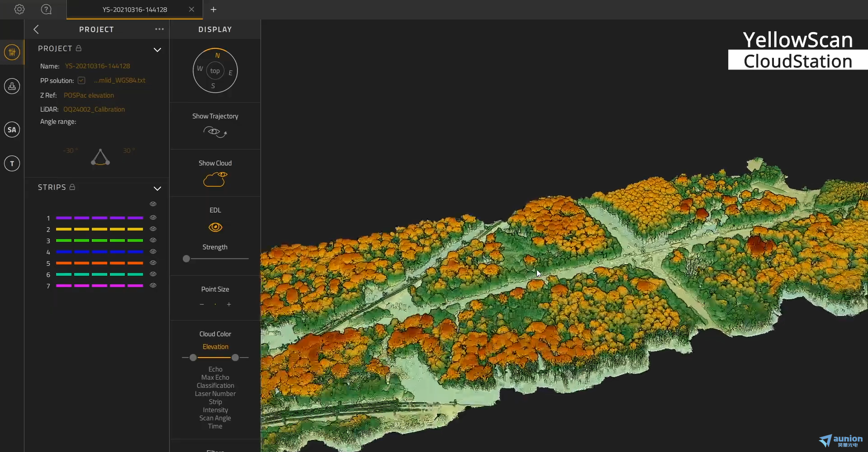Open the export sidebar icon
Image resolution: width=868 pixels, height=452 pixels.
coord(12,86)
